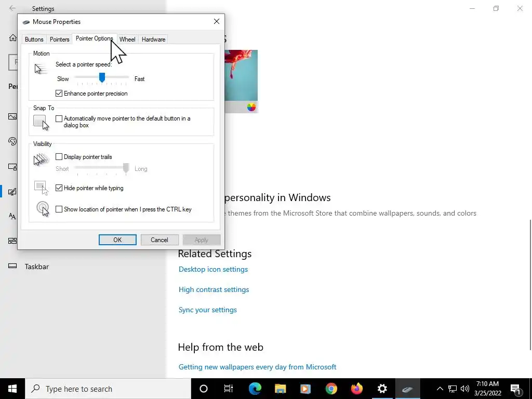
Task: Open Taskbar settings in sidebar
Action: (x=37, y=267)
